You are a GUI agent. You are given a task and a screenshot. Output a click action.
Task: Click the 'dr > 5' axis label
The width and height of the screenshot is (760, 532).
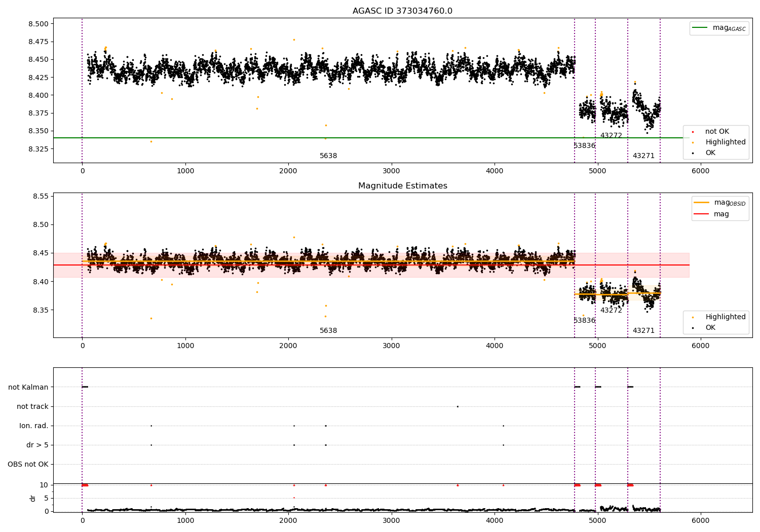pos(37,445)
